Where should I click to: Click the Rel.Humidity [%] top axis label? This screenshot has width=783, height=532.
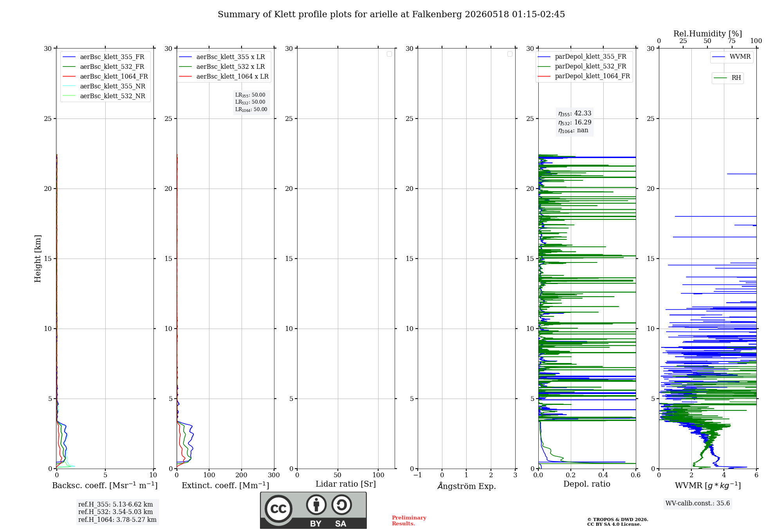pos(708,34)
